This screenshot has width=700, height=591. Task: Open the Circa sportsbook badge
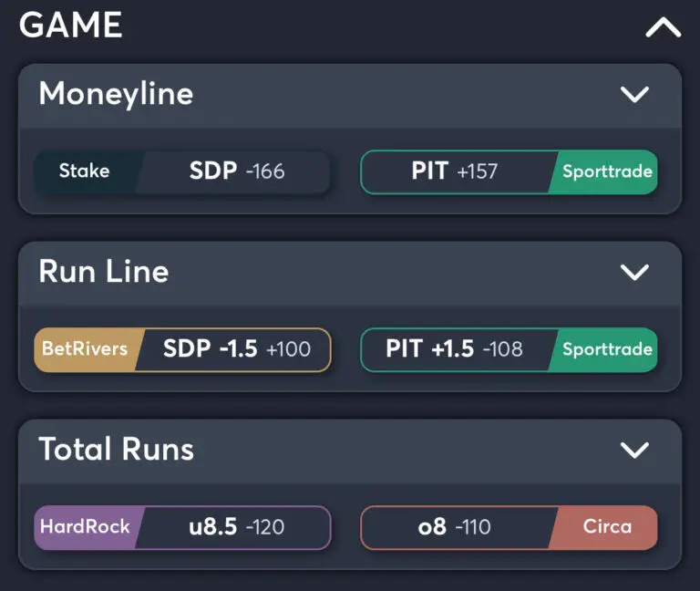point(606,527)
